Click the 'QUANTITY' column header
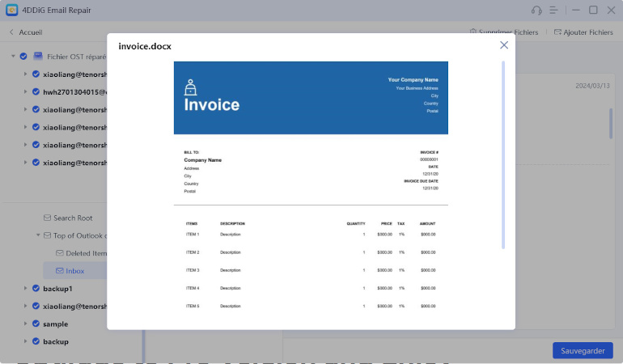The image size is (623, 364). coord(356,224)
